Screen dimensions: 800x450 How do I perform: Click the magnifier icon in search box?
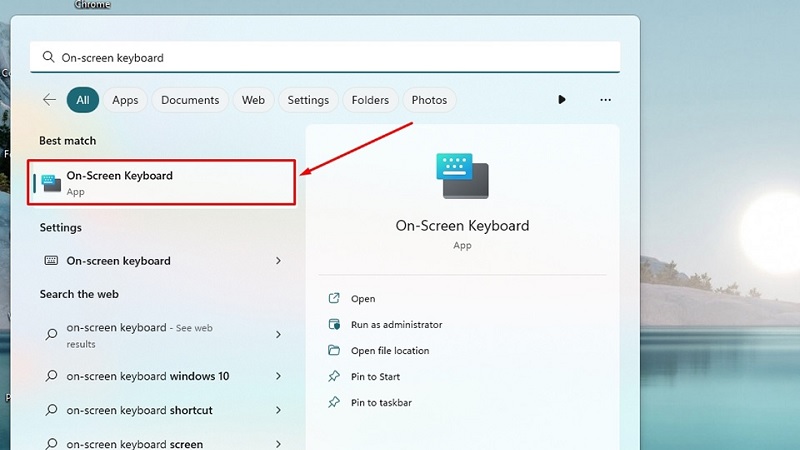tap(48, 57)
